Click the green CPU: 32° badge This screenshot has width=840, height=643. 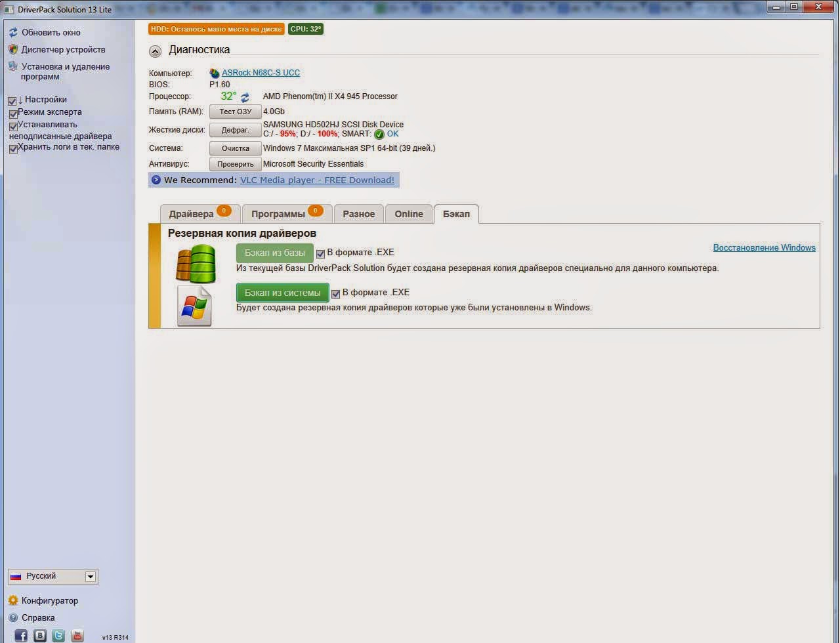(306, 29)
